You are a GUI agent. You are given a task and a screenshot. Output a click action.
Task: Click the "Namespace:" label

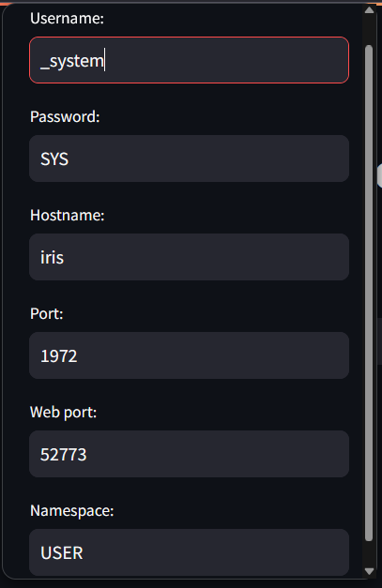(x=71, y=511)
